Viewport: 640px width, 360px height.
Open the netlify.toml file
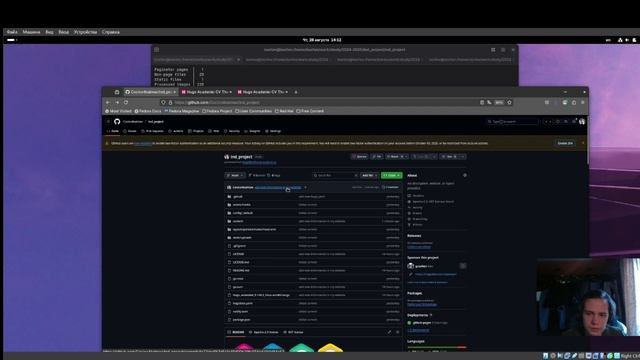[240, 311]
